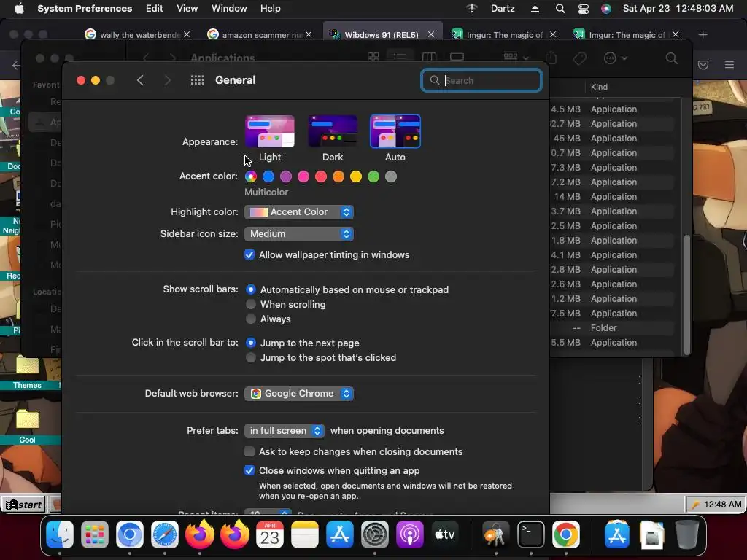747x560 pixels.
Task: Open Launchpad from the Dock
Action: pyautogui.click(x=95, y=534)
